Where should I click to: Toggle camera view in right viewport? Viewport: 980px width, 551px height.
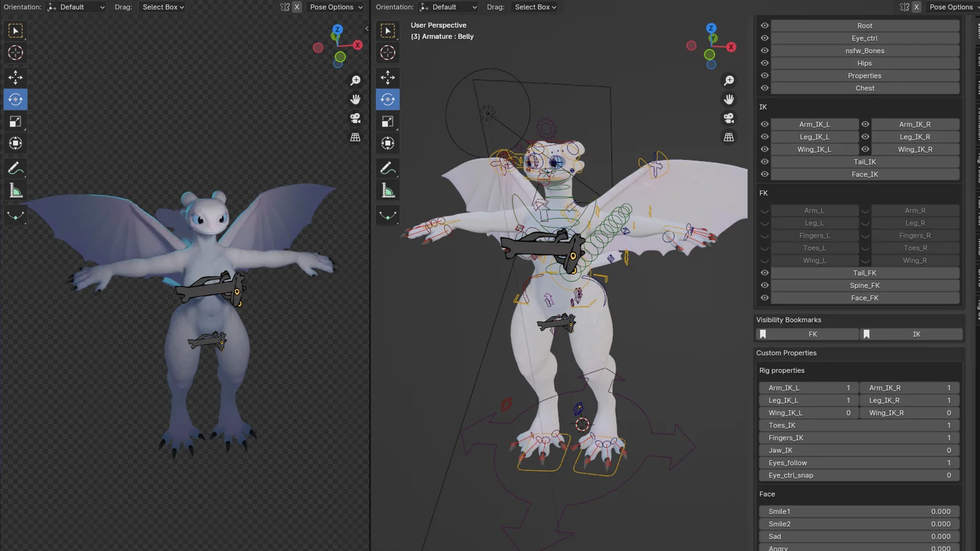[x=729, y=118]
